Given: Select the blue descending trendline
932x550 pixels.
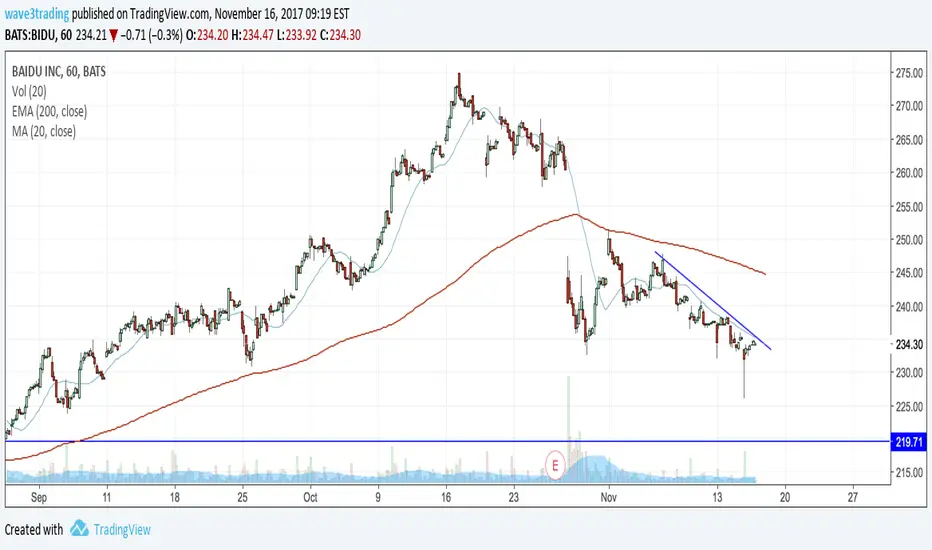Looking at the screenshot, I should click(x=713, y=301).
